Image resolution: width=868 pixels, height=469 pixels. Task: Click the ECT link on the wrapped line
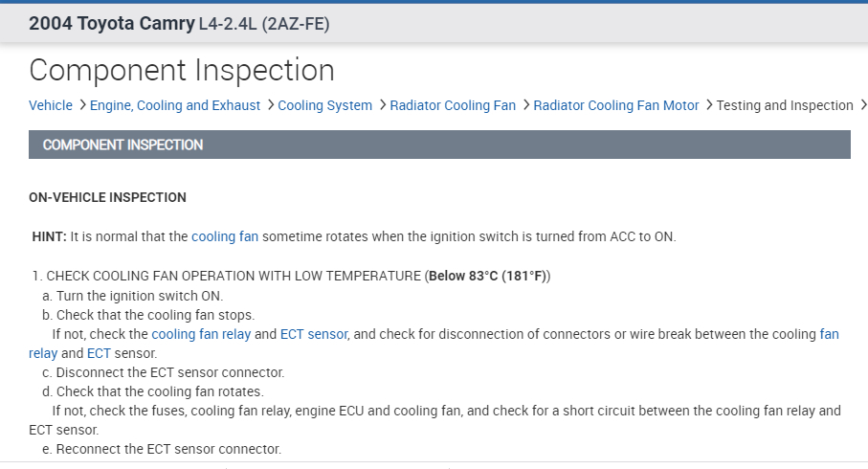coord(99,353)
